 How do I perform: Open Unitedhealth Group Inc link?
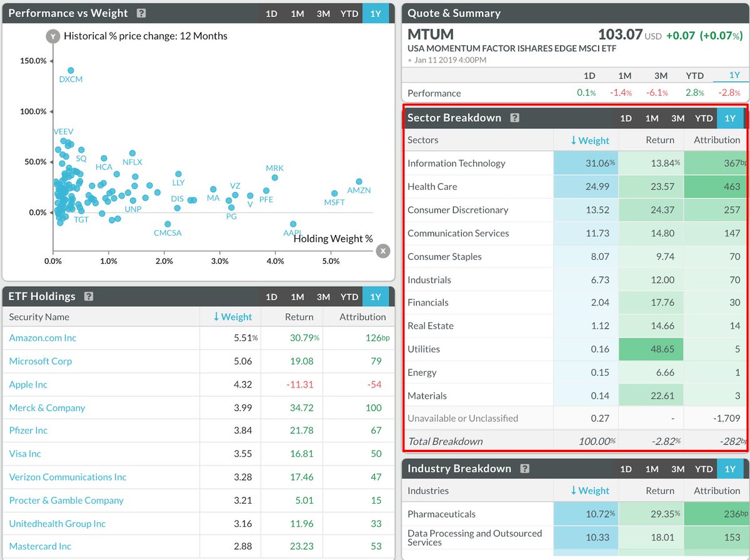point(57,524)
